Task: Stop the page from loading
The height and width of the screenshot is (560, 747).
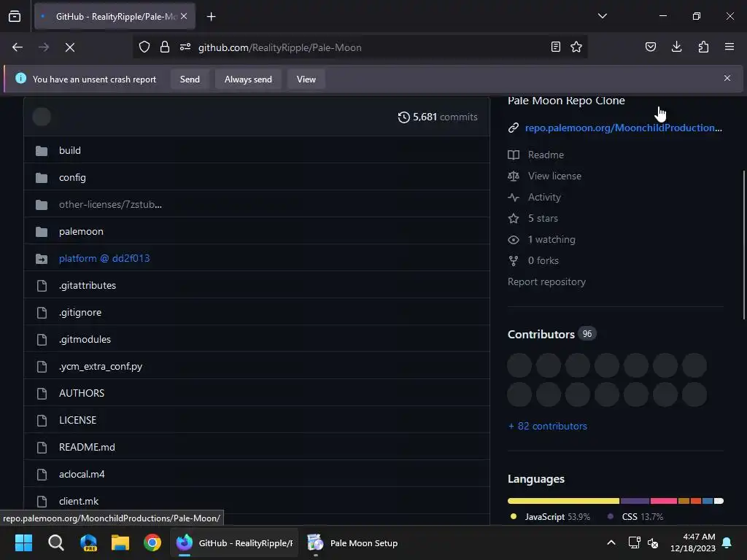Action: [x=70, y=47]
